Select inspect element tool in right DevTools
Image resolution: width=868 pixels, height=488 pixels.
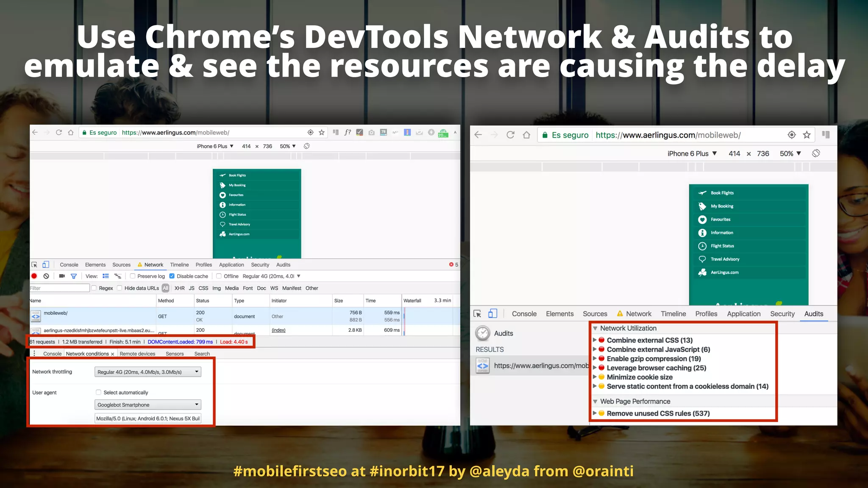(477, 314)
